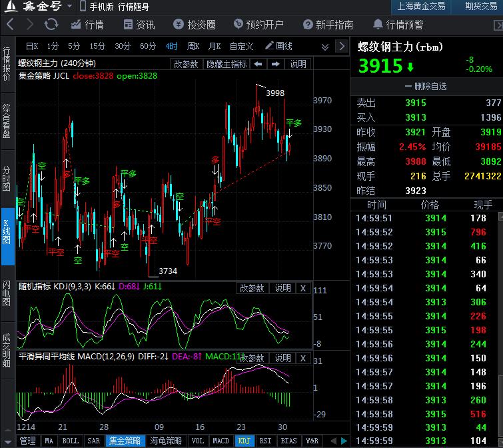Click 改参数 for the main chart
503x448 pixels.
pyautogui.click(x=186, y=64)
